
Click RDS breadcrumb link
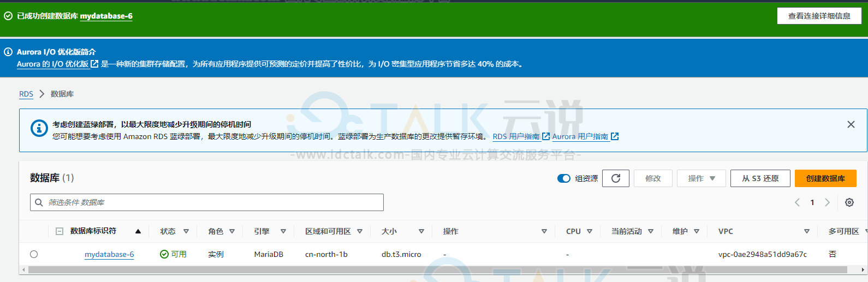pos(26,94)
